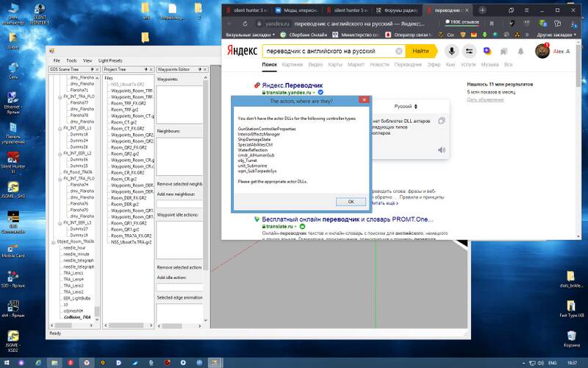Close the Waypoints Editor panel

[205, 69]
